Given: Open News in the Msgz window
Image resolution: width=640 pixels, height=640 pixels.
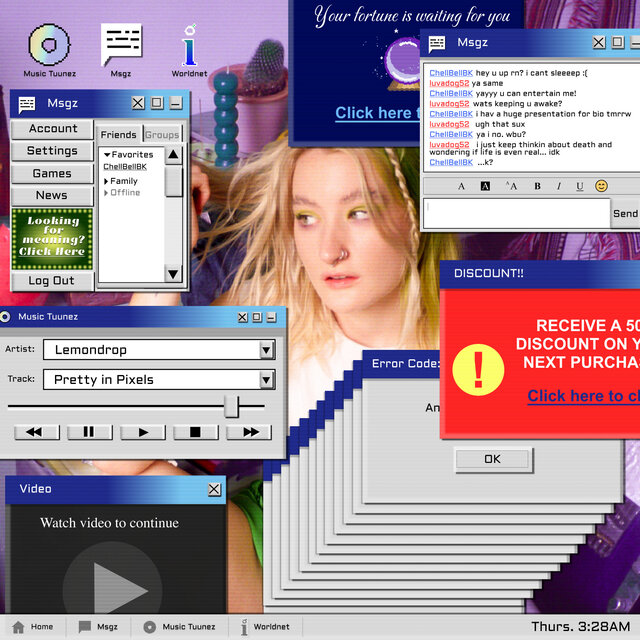Looking at the screenshot, I should pyautogui.click(x=53, y=195).
